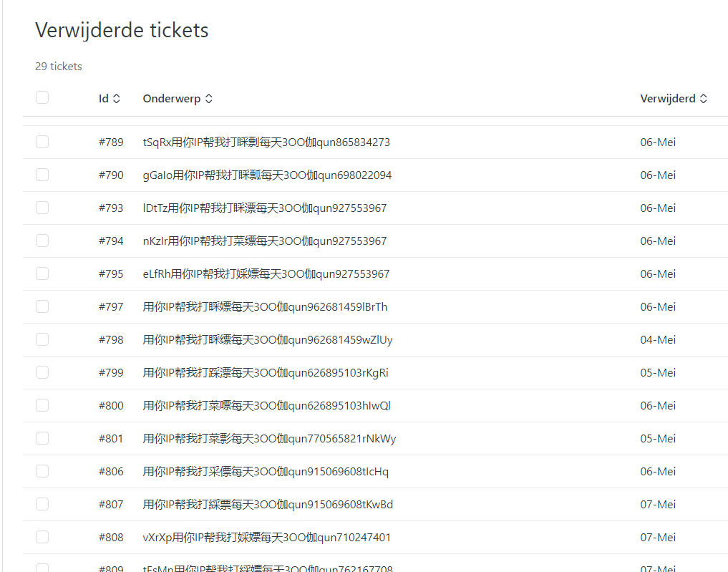Open the ticket subject ending in rNkWy
728x572 pixels.
[269, 439]
